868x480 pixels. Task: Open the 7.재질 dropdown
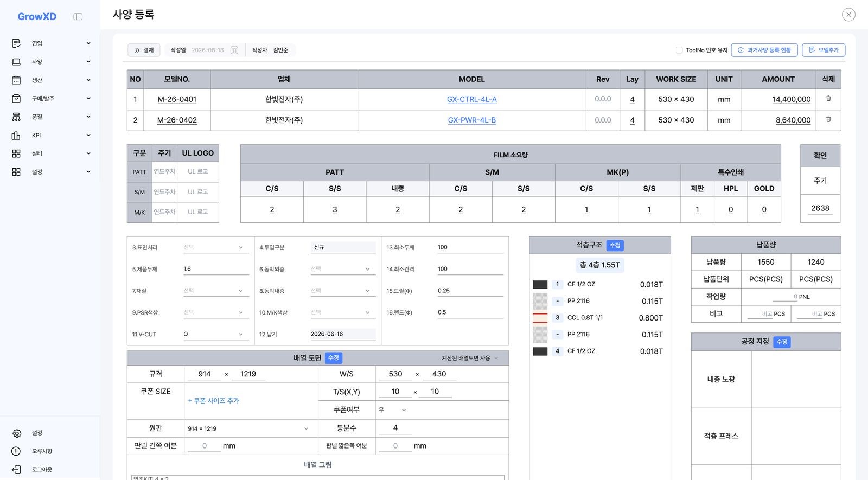coord(215,291)
